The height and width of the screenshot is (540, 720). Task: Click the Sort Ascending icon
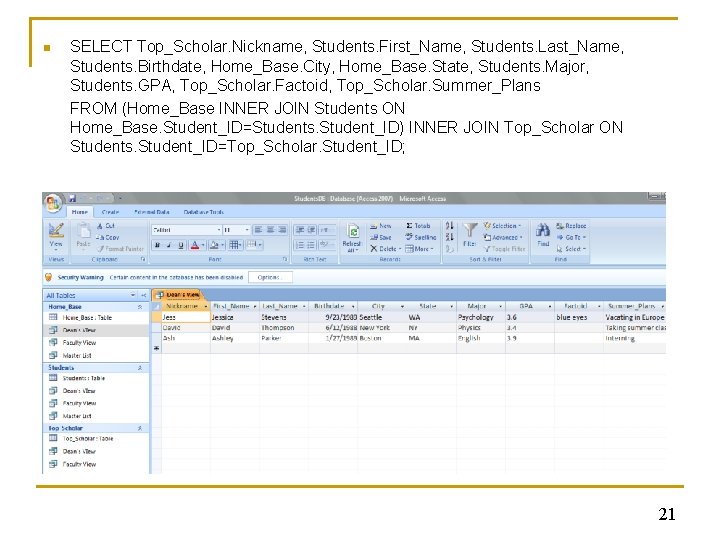point(450,226)
